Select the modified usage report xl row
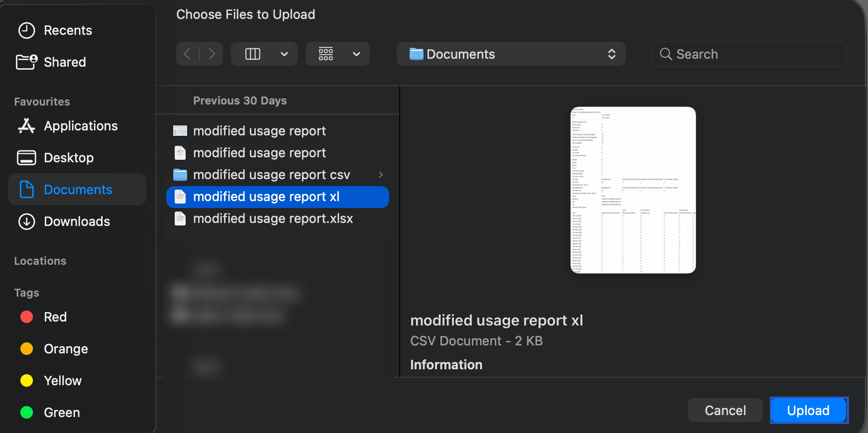This screenshot has height=433, width=868. click(278, 197)
